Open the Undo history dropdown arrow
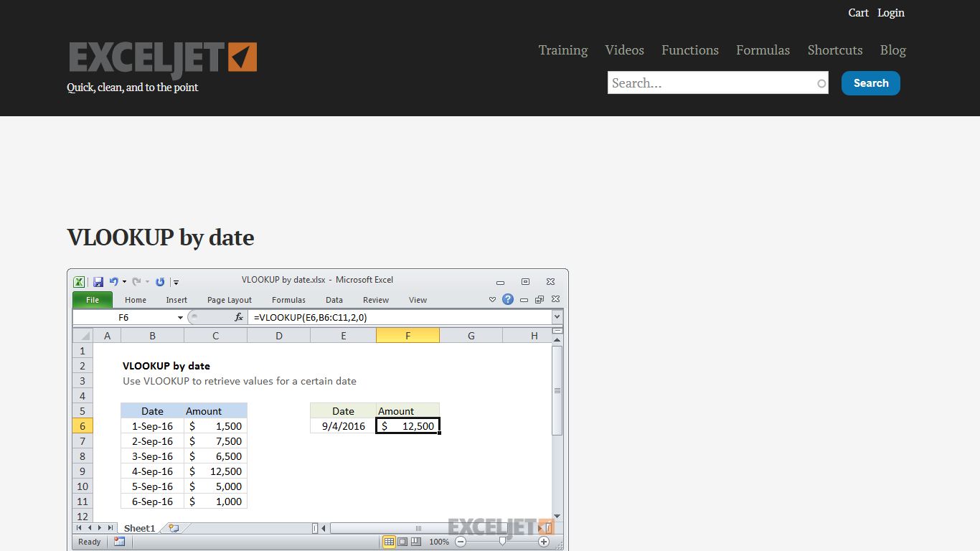Viewport: 980px width, 551px height. tap(124, 282)
